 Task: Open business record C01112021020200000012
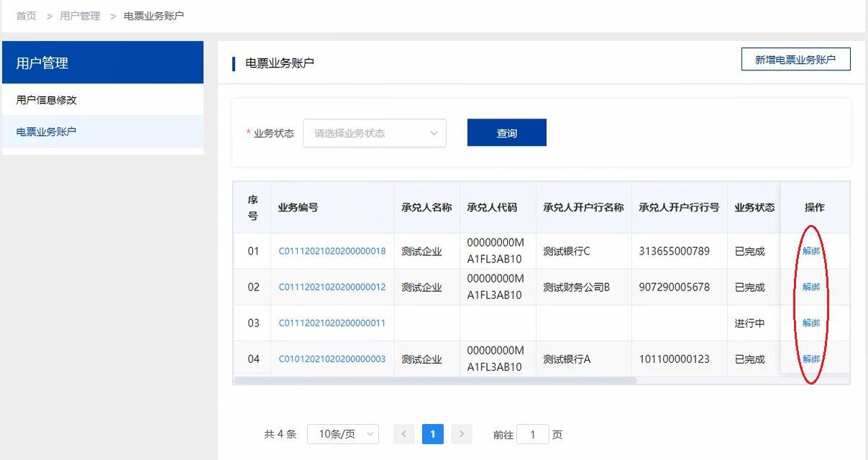coord(332,287)
